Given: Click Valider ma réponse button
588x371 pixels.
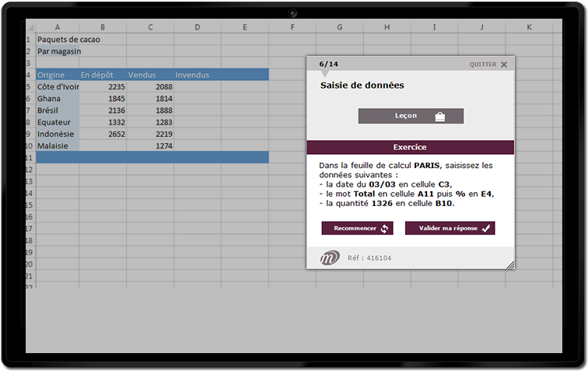Looking at the screenshot, I should 450,228.
